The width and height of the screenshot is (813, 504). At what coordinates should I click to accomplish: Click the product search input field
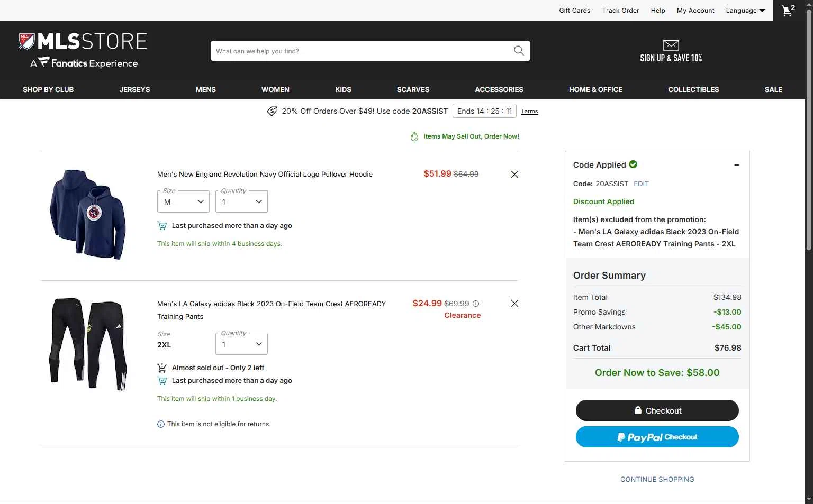pos(360,51)
